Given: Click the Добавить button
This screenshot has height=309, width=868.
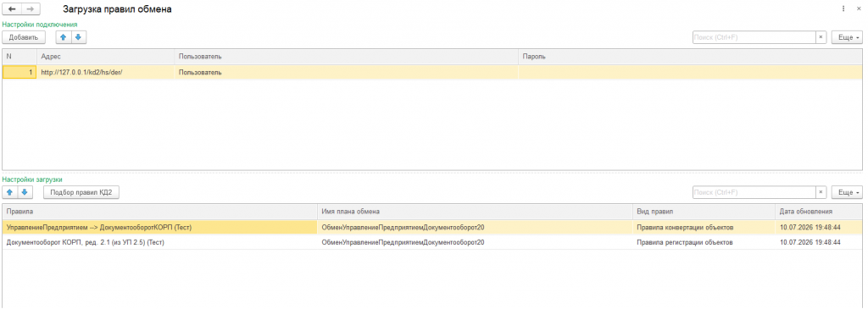Looking at the screenshot, I should pos(24,37).
